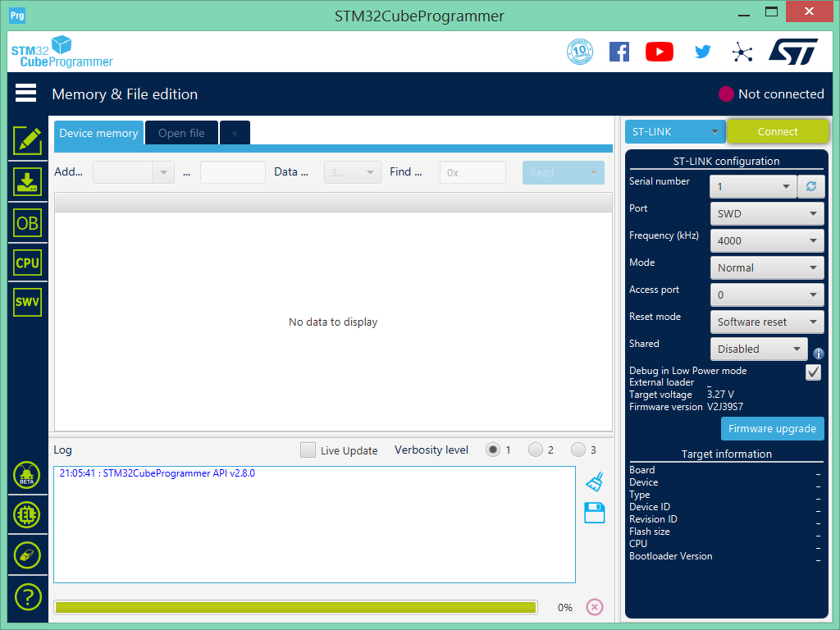This screenshot has height=630, width=840.
Task: Select verbosity level 3
Action: [x=578, y=450]
